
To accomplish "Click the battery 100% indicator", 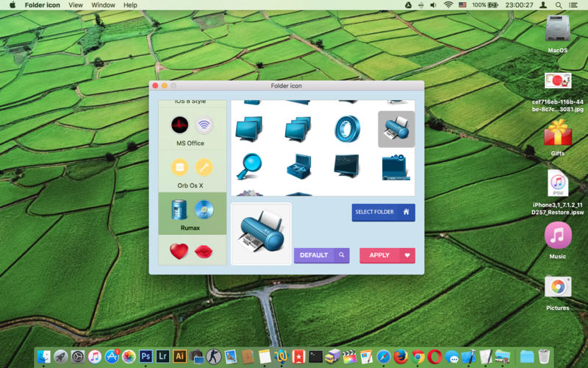I will coord(485,5).
